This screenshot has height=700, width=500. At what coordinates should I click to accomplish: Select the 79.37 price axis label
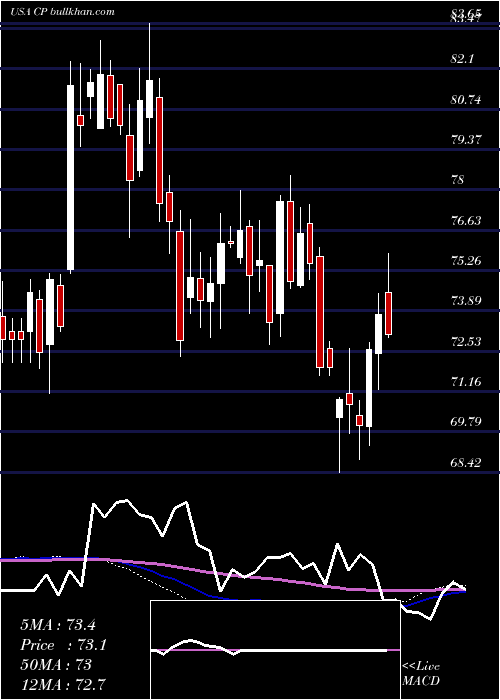pos(466,139)
